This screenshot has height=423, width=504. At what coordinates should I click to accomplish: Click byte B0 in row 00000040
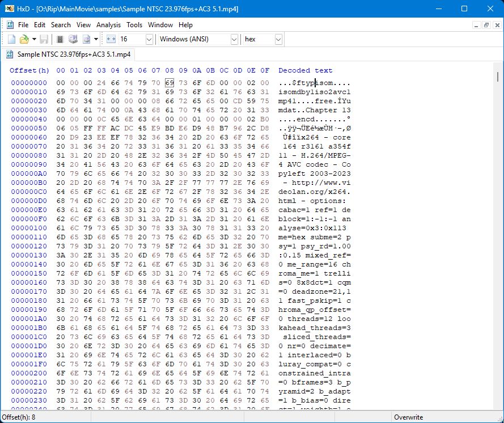point(265,119)
